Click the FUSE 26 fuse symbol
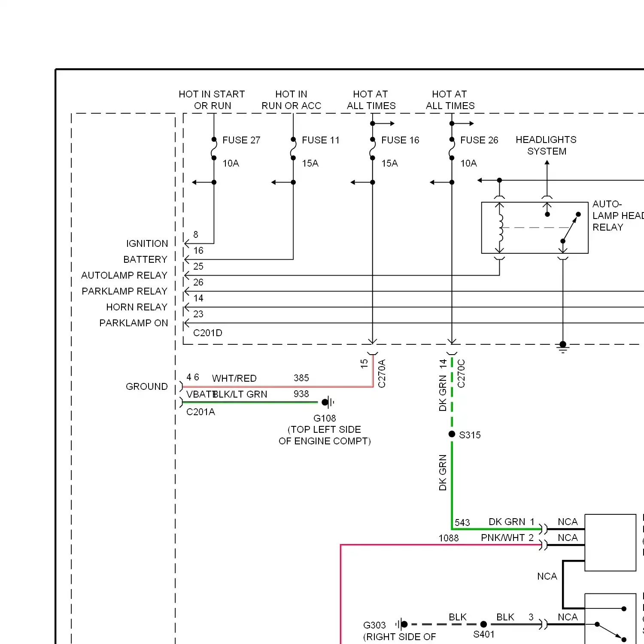 pyautogui.click(x=452, y=149)
